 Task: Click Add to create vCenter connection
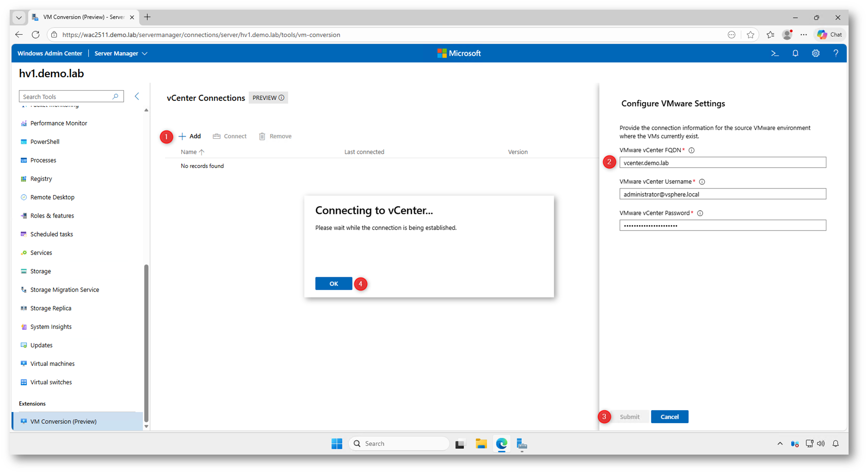190,136
